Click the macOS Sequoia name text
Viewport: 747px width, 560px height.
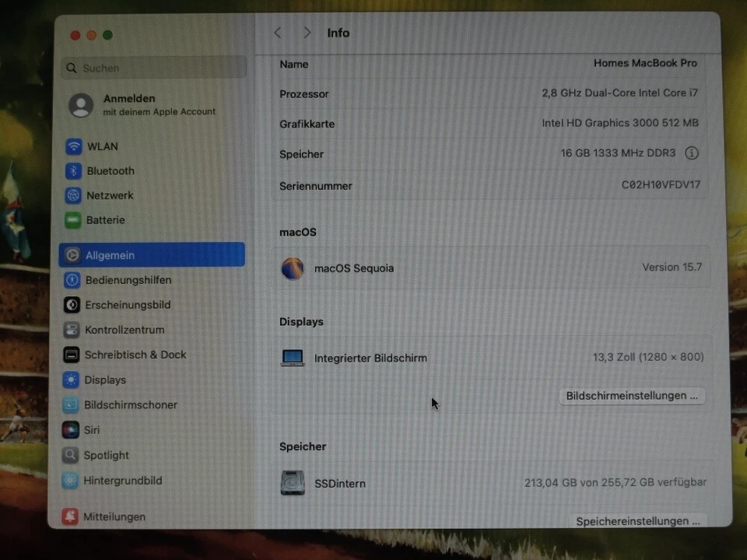(x=354, y=268)
